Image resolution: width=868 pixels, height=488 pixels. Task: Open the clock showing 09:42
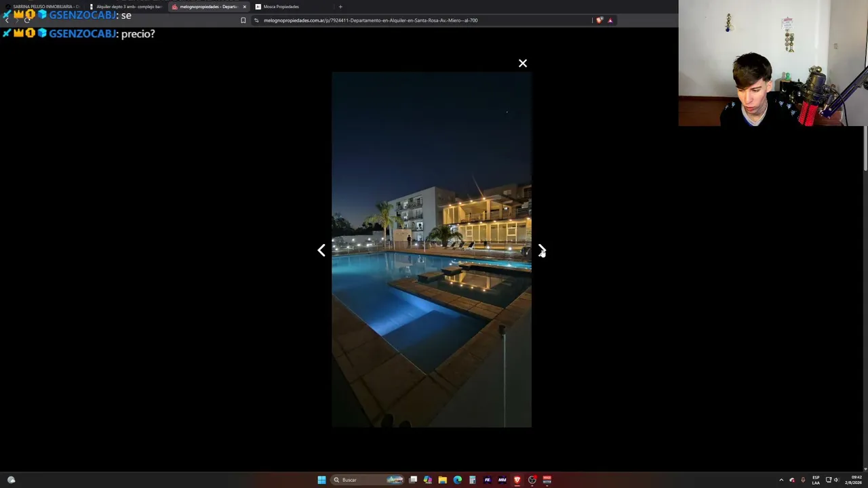point(854,480)
